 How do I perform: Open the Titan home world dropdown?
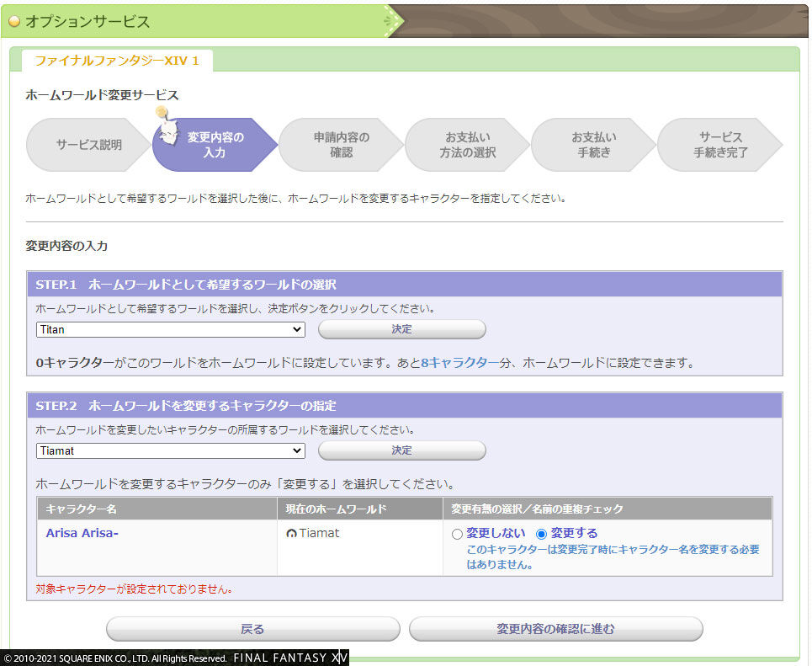[170, 329]
